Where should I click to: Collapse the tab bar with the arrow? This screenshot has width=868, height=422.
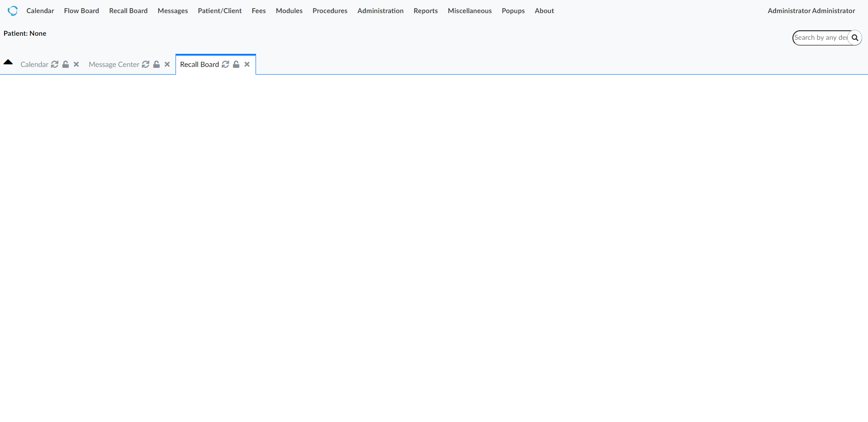click(8, 62)
